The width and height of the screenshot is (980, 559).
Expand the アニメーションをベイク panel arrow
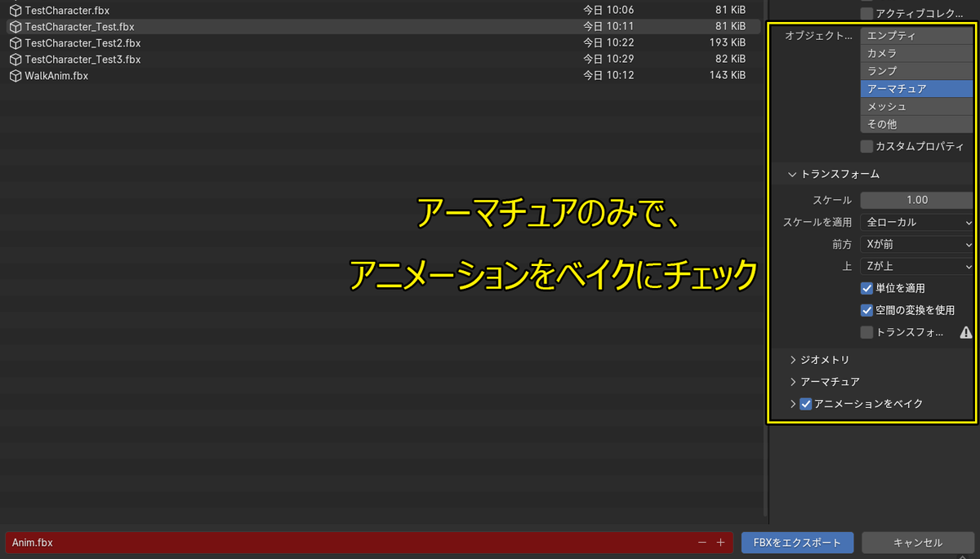(x=792, y=404)
